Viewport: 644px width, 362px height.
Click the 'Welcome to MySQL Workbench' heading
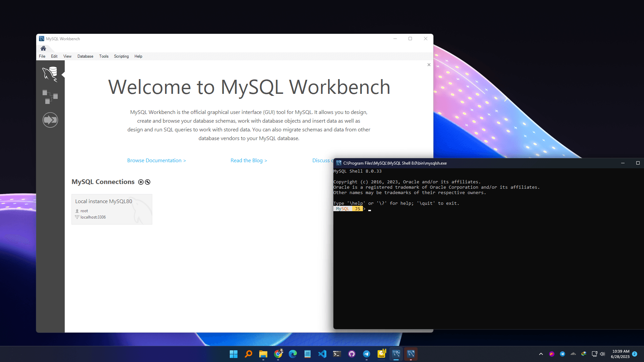(249, 87)
